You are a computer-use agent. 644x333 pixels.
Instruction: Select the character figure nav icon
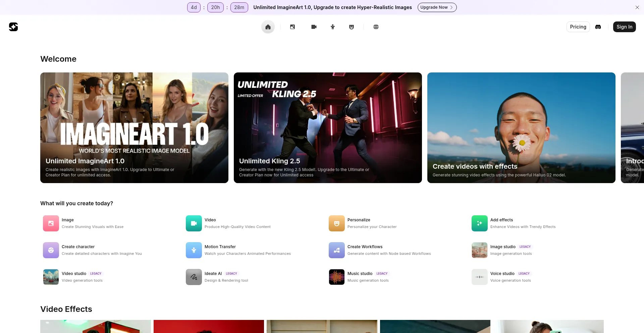point(332,27)
